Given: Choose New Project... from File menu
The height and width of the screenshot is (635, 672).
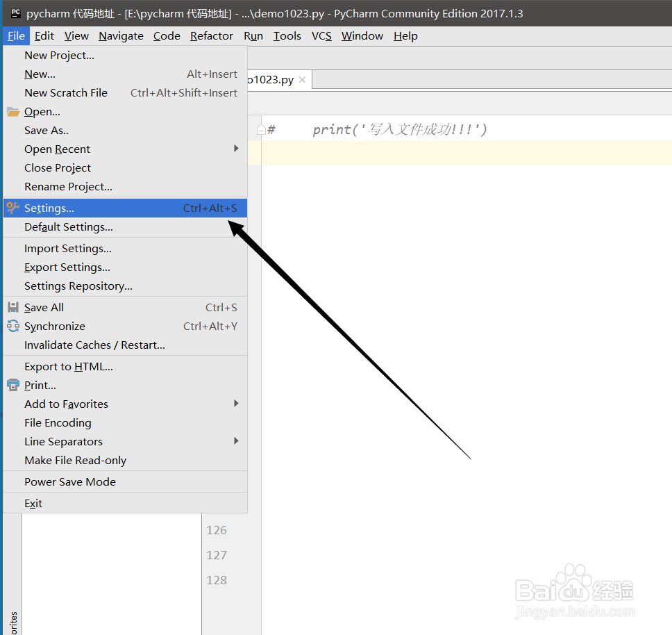Looking at the screenshot, I should click(125, 56).
